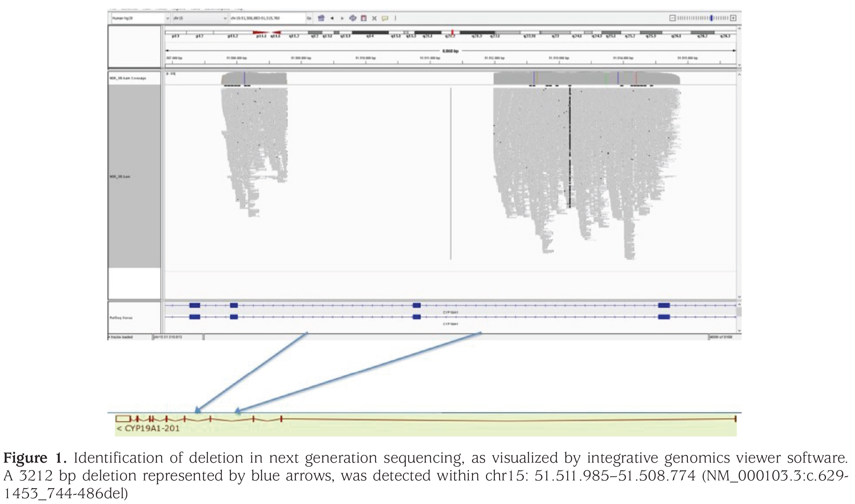The width and height of the screenshot is (855, 504).
Task: Click the blue zoom level slider handle
Action: [x=711, y=18]
